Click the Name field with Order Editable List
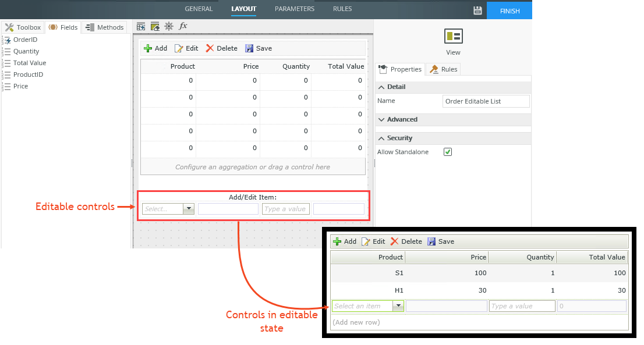 pyautogui.click(x=486, y=101)
